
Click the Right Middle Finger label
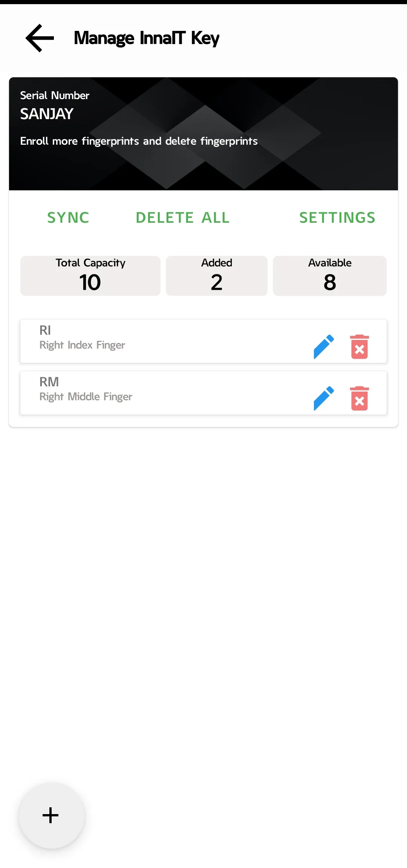coord(86,397)
